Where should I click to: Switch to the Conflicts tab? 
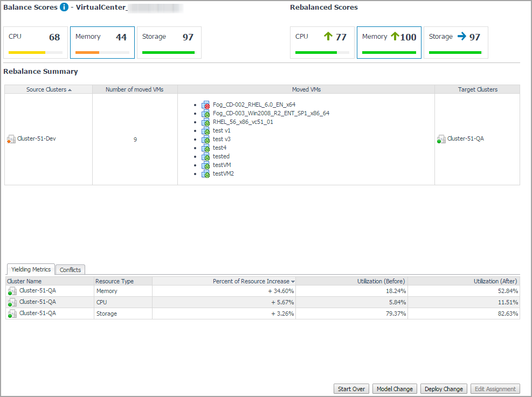pyautogui.click(x=70, y=270)
